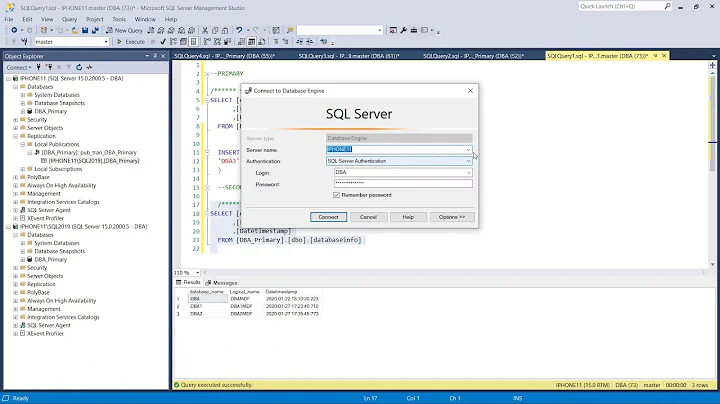This screenshot has width=720, height=404.
Task: Open the Login dropdown arrow
Action: [x=468, y=173]
